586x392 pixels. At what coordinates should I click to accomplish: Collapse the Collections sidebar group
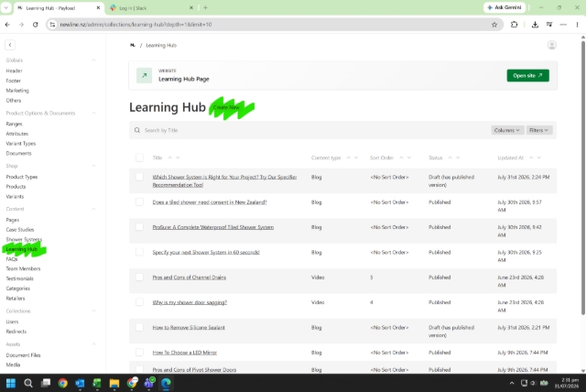coord(93,310)
